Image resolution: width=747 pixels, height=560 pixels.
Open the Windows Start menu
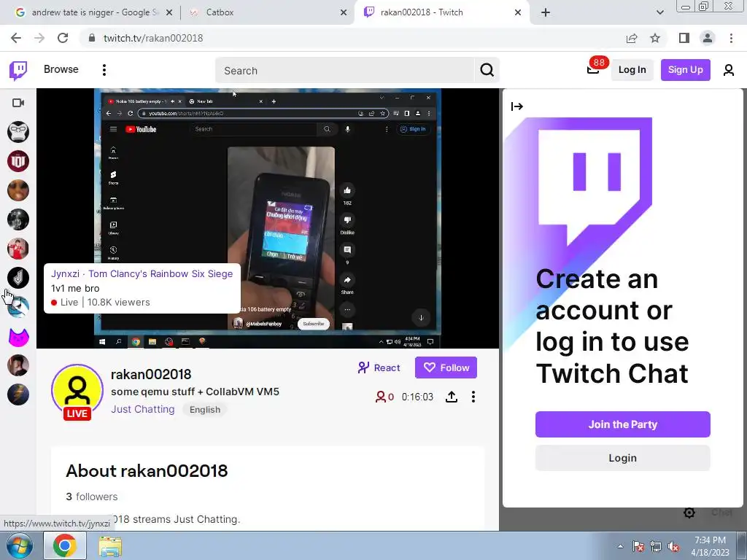19,545
